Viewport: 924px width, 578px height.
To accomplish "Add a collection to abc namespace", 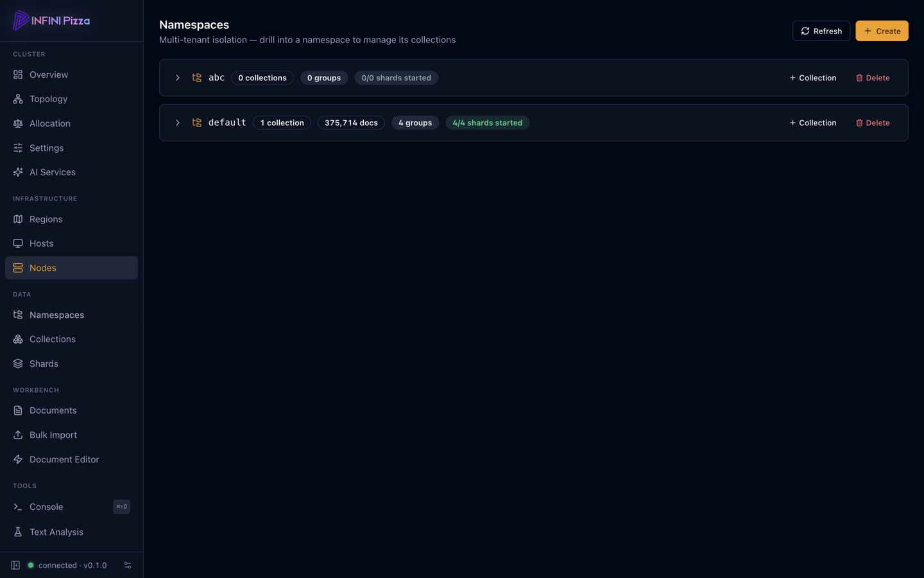I will click(x=812, y=78).
